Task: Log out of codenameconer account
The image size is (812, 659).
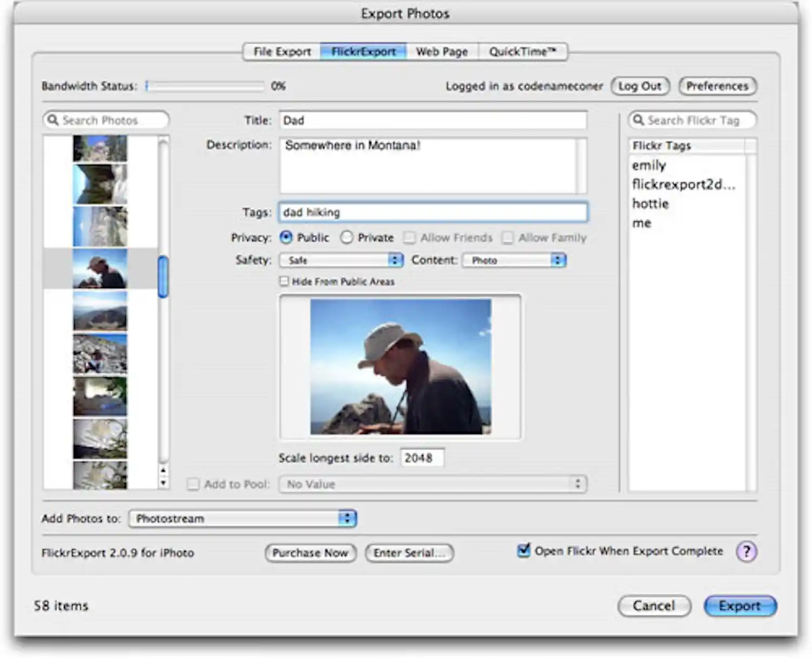Action: pyautogui.click(x=640, y=86)
